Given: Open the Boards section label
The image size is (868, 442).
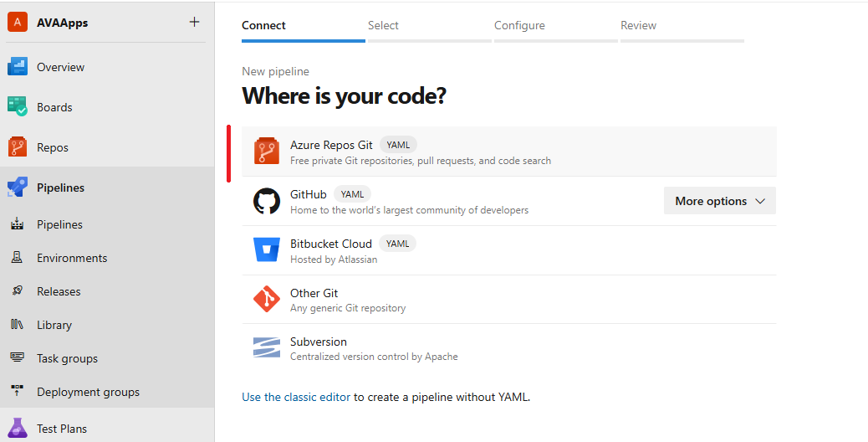Looking at the screenshot, I should [54, 107].
